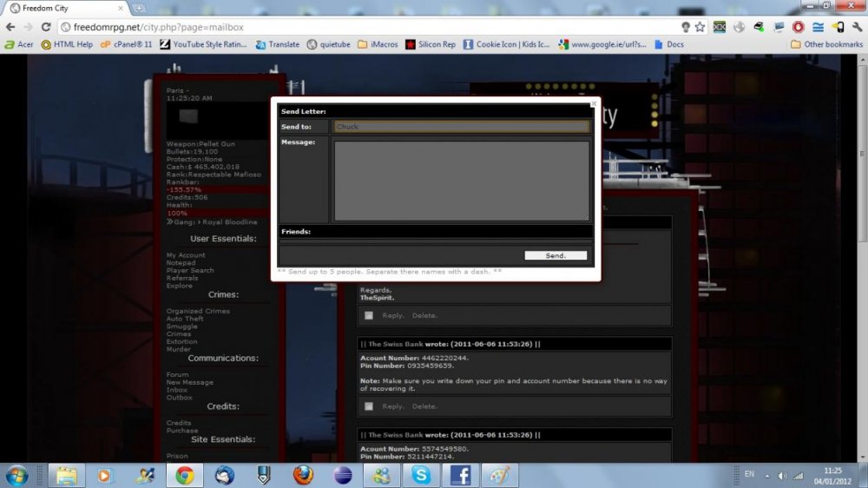
Task: Open the Organized Crimes sidebar link
Action: click(198, 311)
